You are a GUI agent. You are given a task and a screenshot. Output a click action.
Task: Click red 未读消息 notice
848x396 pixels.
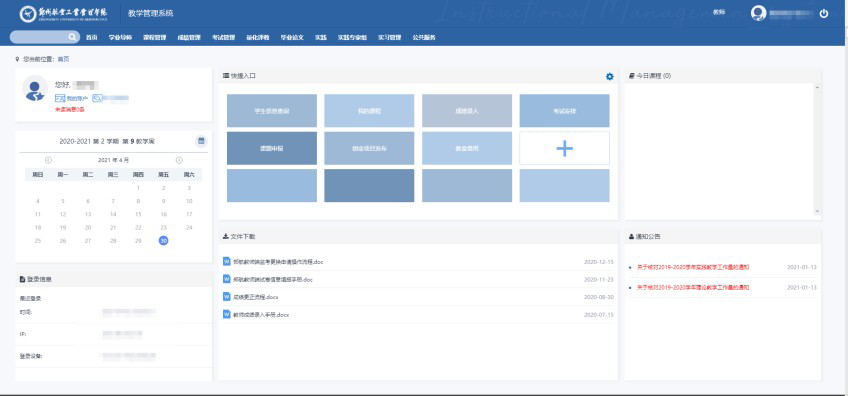70,109
